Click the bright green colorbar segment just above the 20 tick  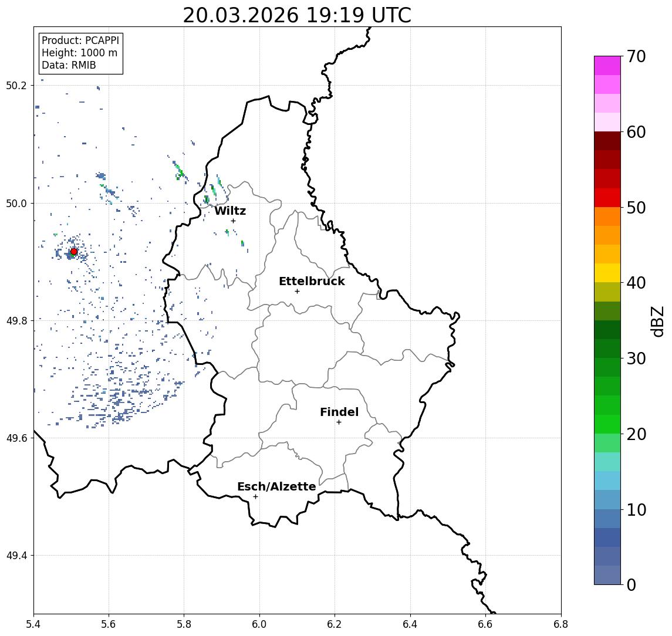pos(607,424)
